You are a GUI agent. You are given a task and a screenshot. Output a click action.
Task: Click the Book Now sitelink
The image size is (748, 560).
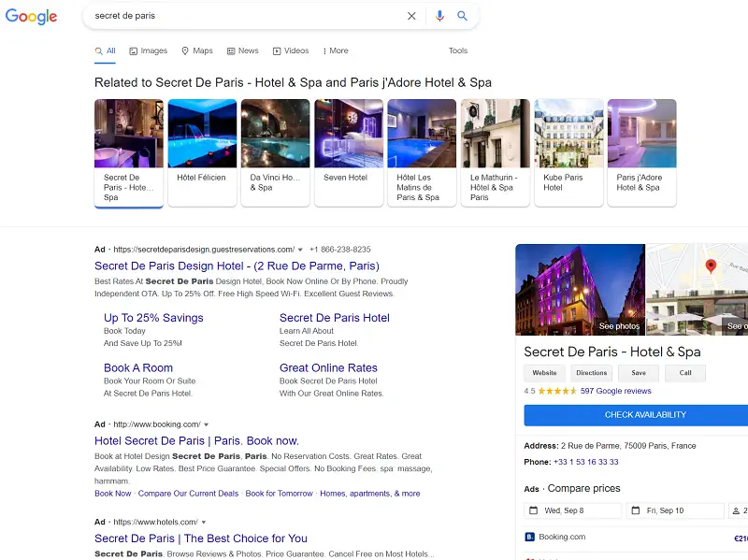coord(112,494)
